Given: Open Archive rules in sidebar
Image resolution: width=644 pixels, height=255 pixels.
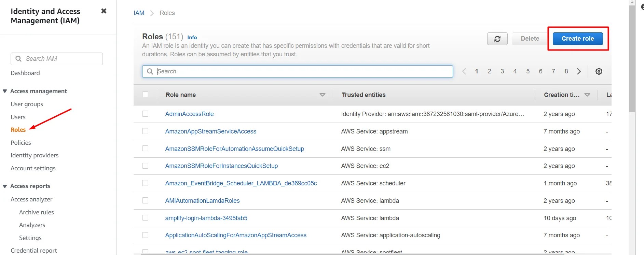Looking at the screenshot, I should tap(37, 212).
